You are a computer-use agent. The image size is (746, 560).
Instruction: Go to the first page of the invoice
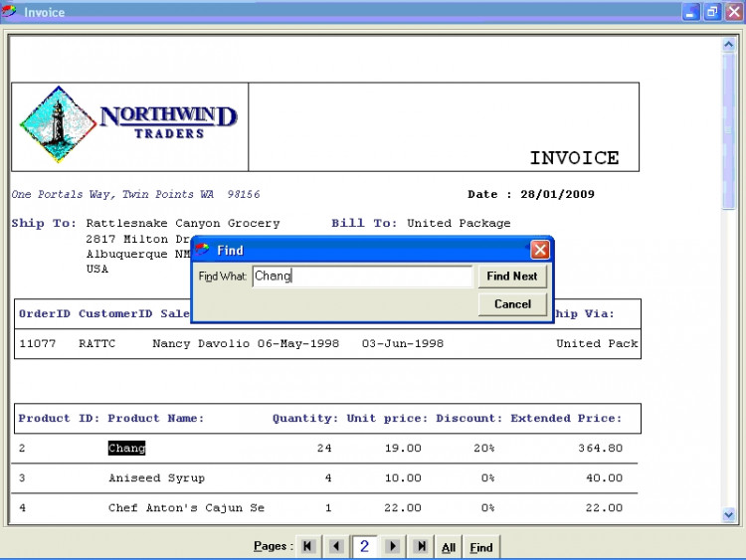click(x=308, y=546)
